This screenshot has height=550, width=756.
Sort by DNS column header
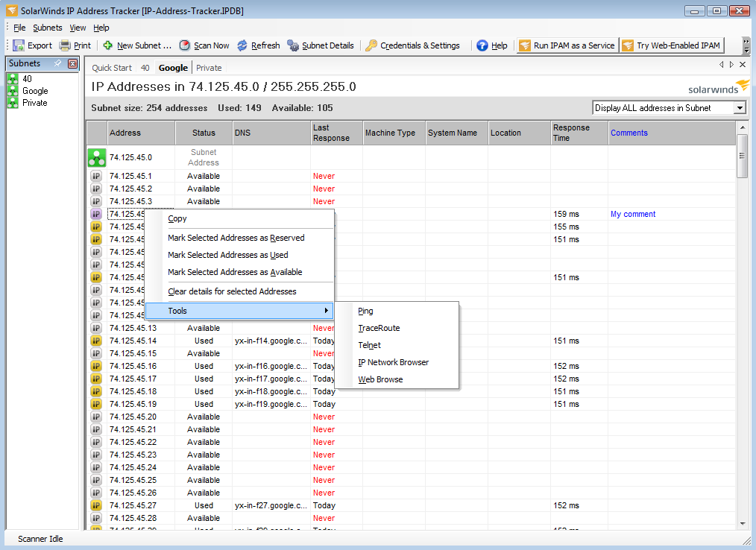pos(271,133)
